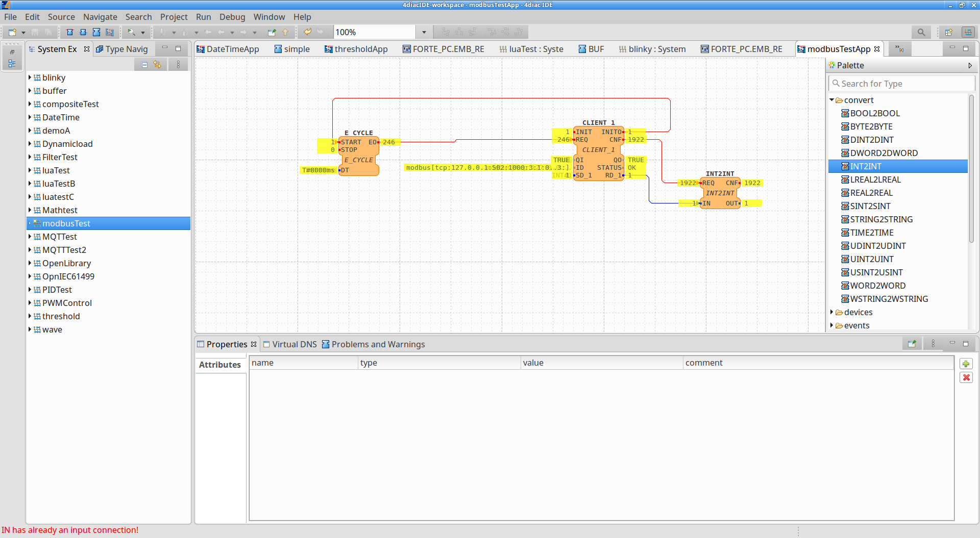This screenshot has width=980, height=538.
Task: Open the dropdown beside the magnifier toolbar icon
Action: (x=143, y=33)
